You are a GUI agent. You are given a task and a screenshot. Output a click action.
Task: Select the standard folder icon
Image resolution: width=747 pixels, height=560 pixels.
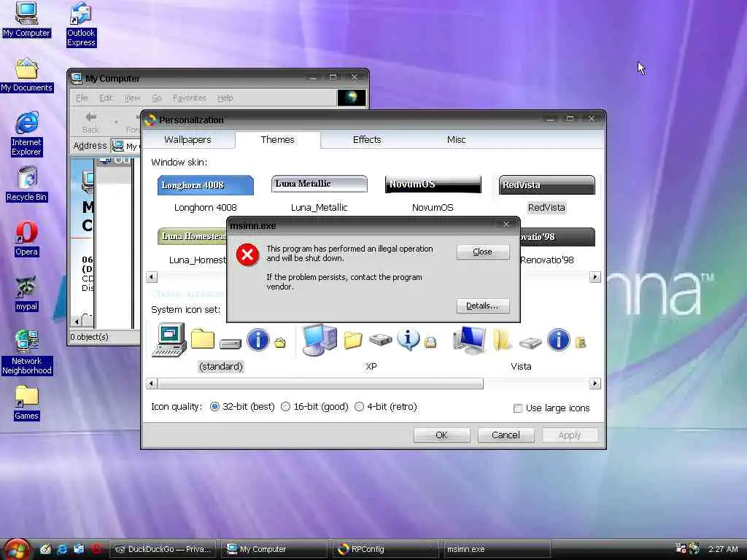click(x=203, y=339)
